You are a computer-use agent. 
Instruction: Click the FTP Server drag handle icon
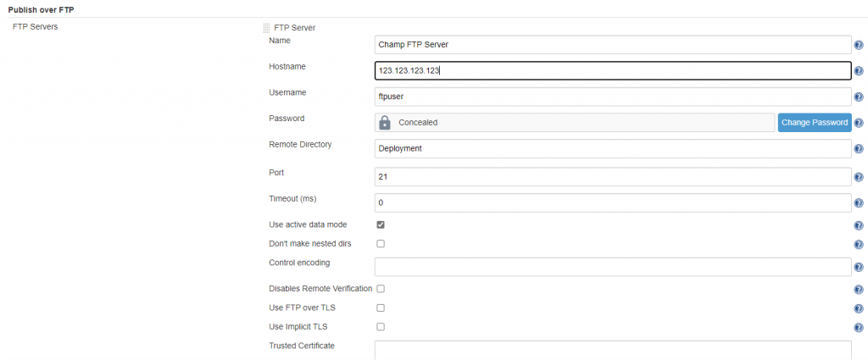click(x=266, y=28)
